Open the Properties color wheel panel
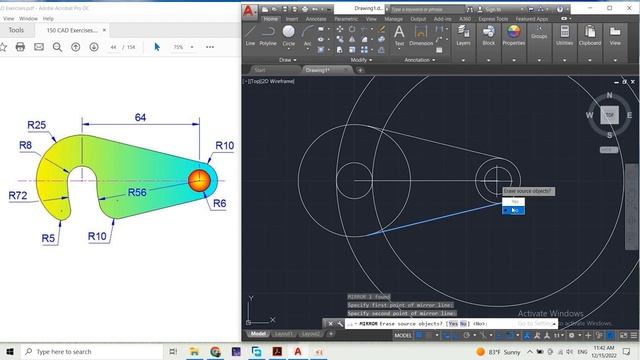 click(513, 35)
